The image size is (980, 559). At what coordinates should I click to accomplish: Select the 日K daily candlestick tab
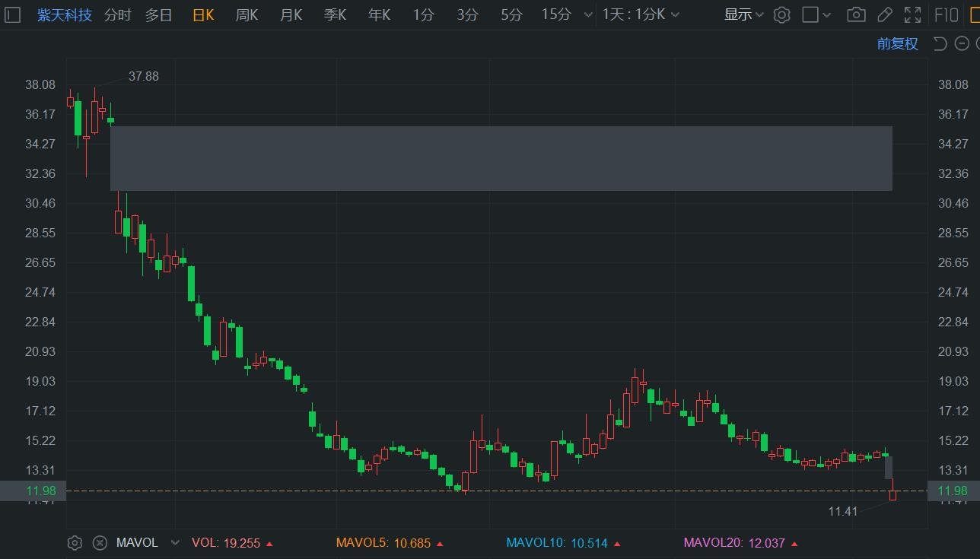[x=203, y=14]
